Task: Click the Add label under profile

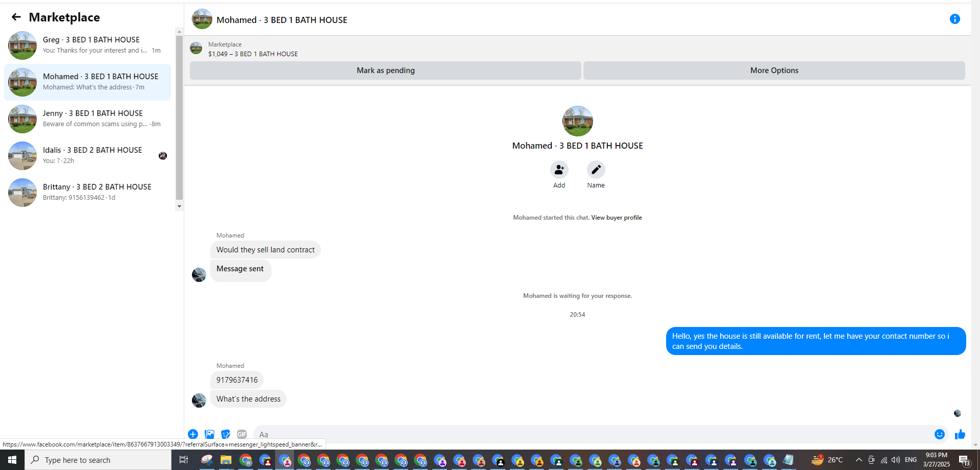Action: coord(559,185)
